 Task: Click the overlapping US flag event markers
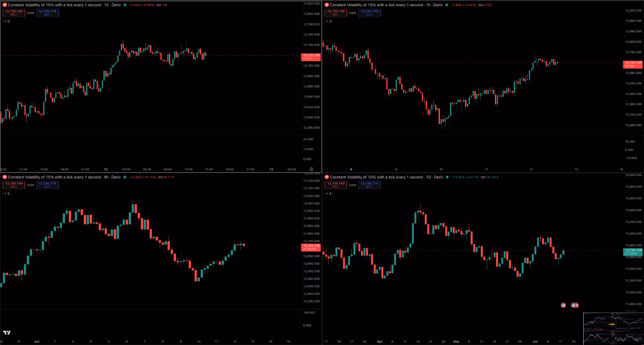(x=575, y=305)
